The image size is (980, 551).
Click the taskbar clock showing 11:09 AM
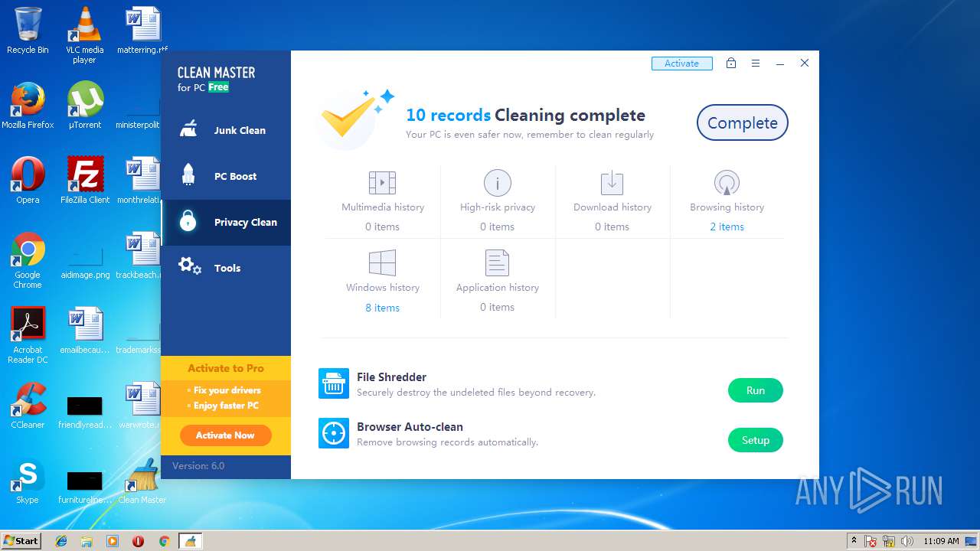coord(941,541)
